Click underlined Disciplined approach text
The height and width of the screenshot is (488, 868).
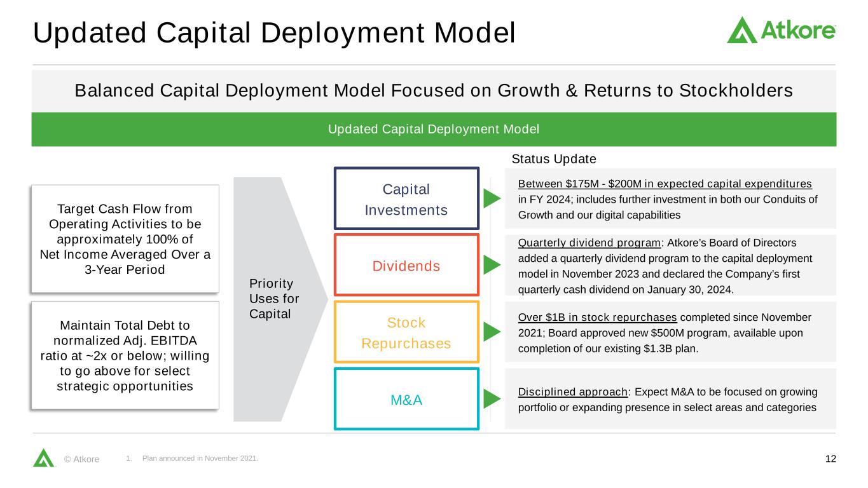click(572, 391)
